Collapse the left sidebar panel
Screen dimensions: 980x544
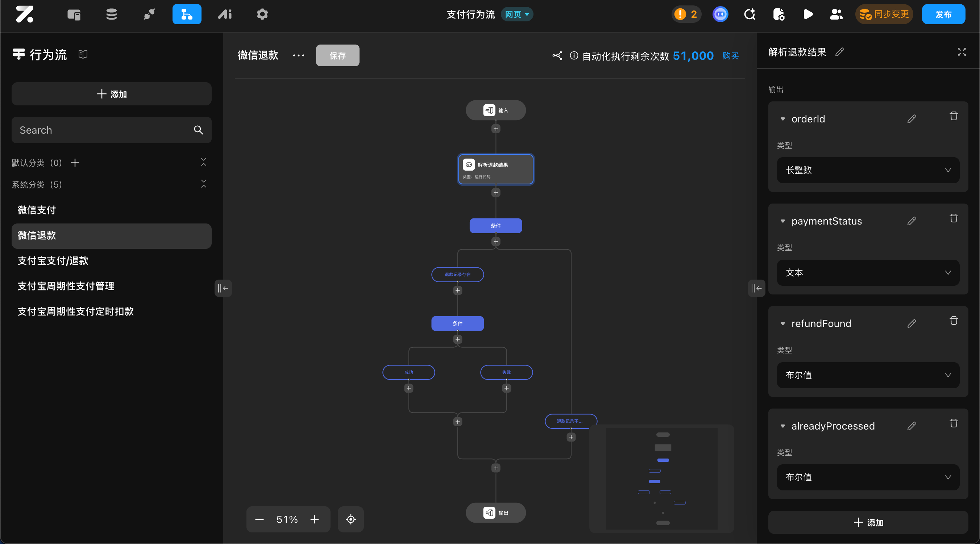coord(223,288)
